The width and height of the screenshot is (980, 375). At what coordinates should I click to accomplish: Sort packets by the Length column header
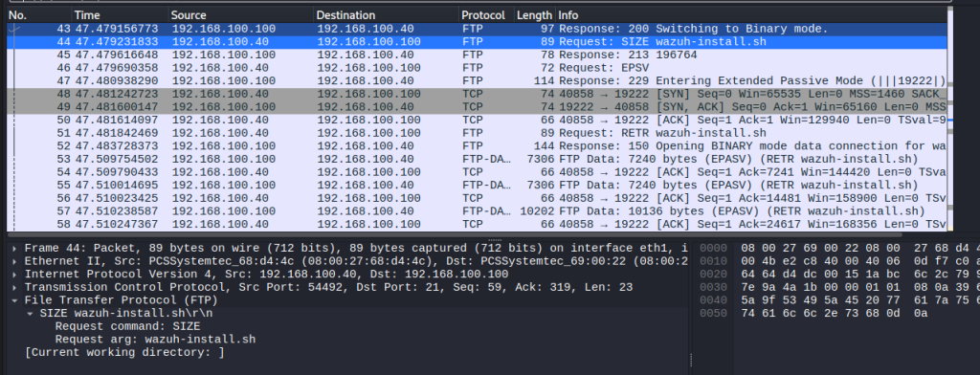534,15
